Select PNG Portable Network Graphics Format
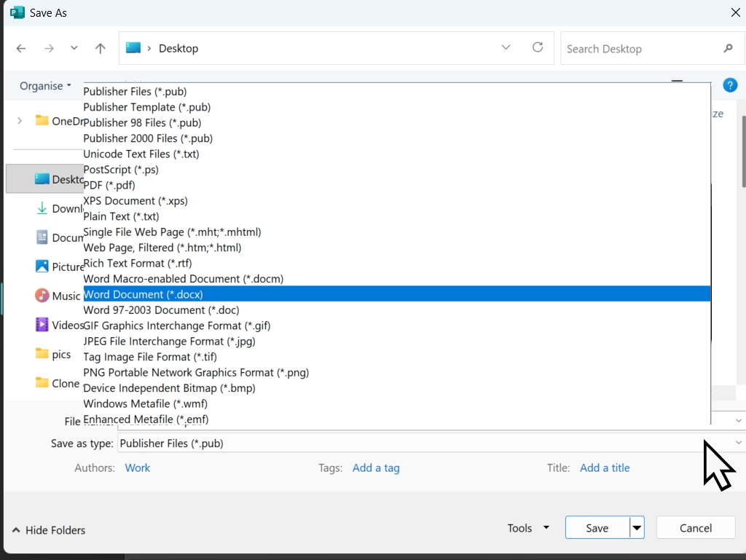Screen dimensions: 746x560 click(397, 373)
